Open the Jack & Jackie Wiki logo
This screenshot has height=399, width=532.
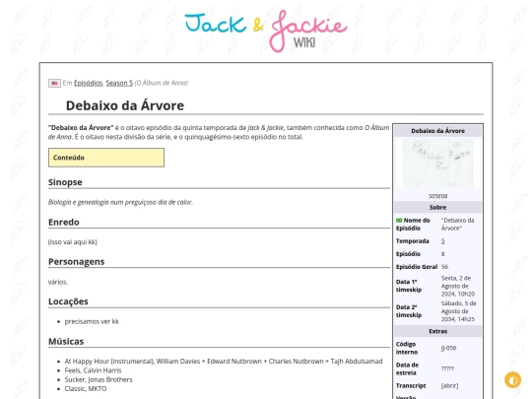266,32
